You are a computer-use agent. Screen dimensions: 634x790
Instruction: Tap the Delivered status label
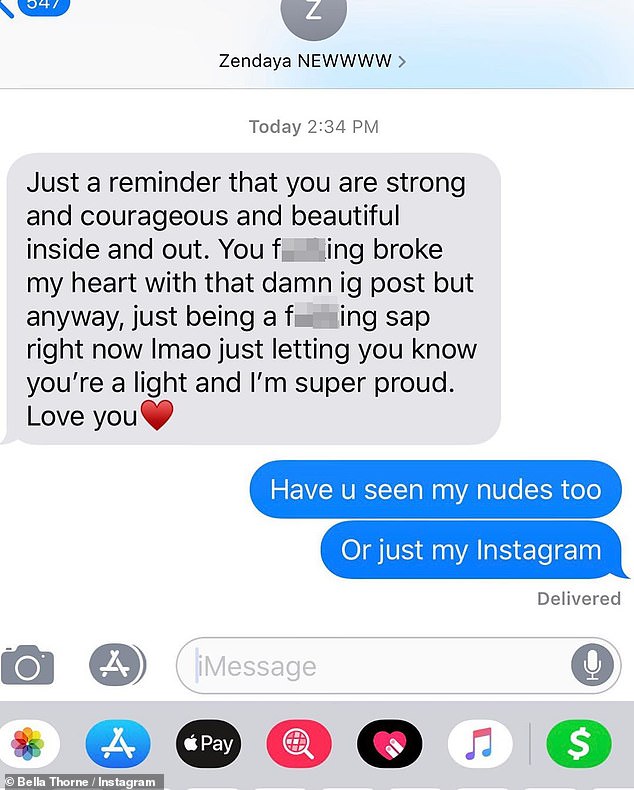(x=579, y=599)
